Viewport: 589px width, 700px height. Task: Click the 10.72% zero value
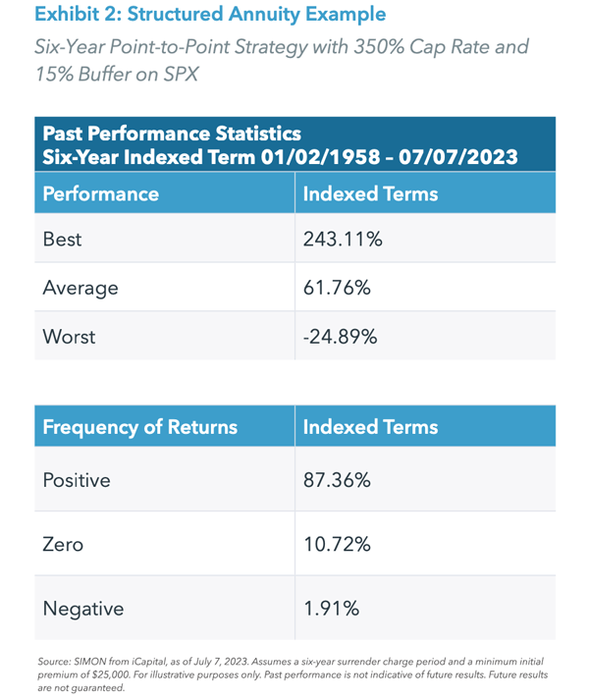(337, 544)
